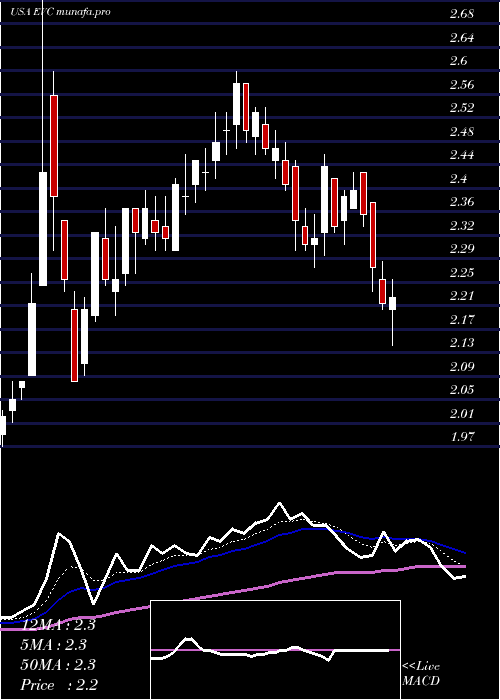Click the 2.52 price axis label
The height and width of the screenshot is (700, 500).
[461, 108]
